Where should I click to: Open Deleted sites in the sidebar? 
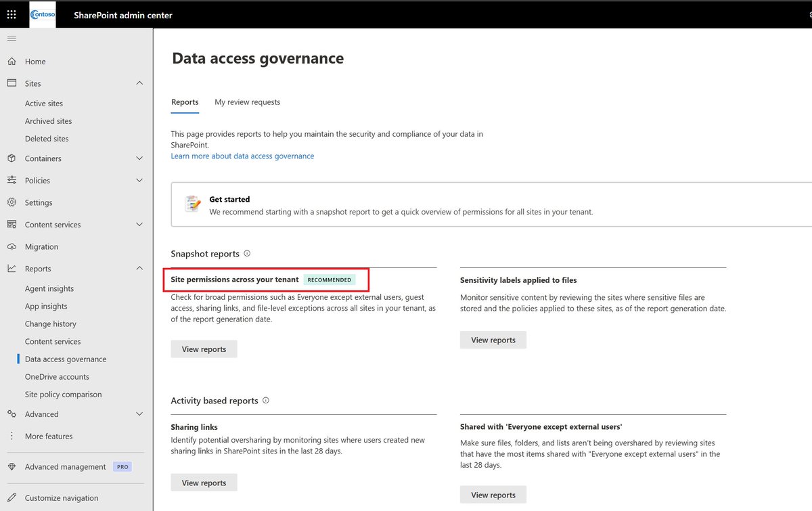point(47,139)
